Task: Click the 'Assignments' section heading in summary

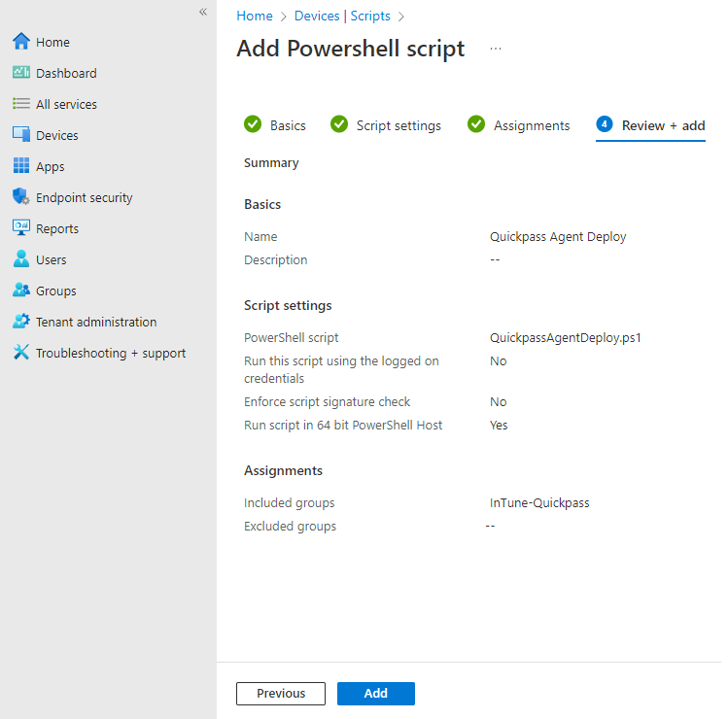Action: (x=283, y=470)
